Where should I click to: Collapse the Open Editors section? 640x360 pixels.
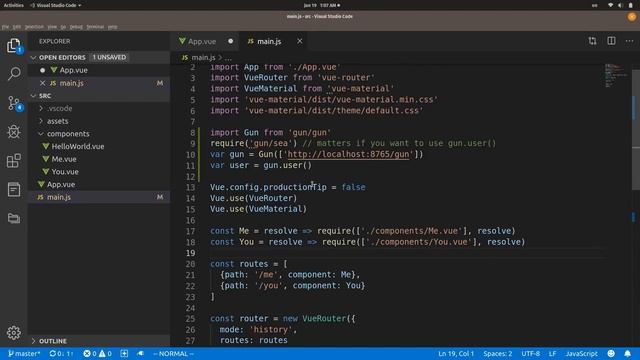click(33, 58)
